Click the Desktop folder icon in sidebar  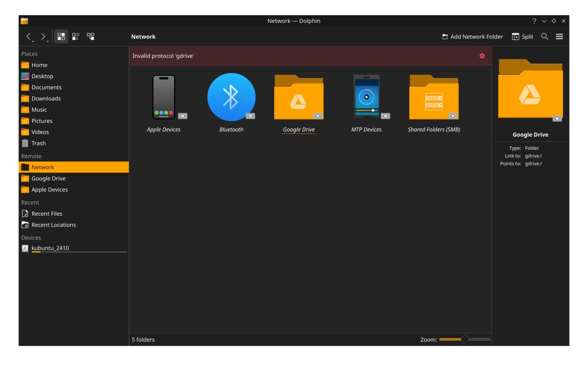tap(25, 76)
